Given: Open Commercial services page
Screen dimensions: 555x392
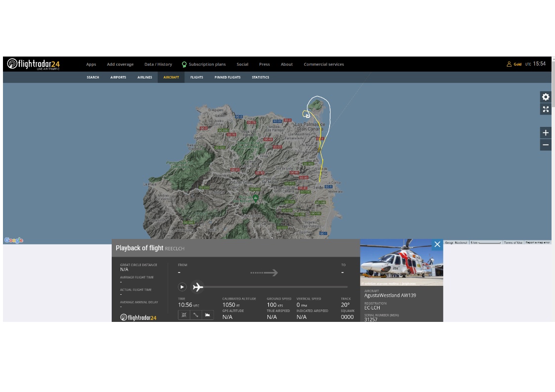Looking at the screenshot, I should pos(324,64).
